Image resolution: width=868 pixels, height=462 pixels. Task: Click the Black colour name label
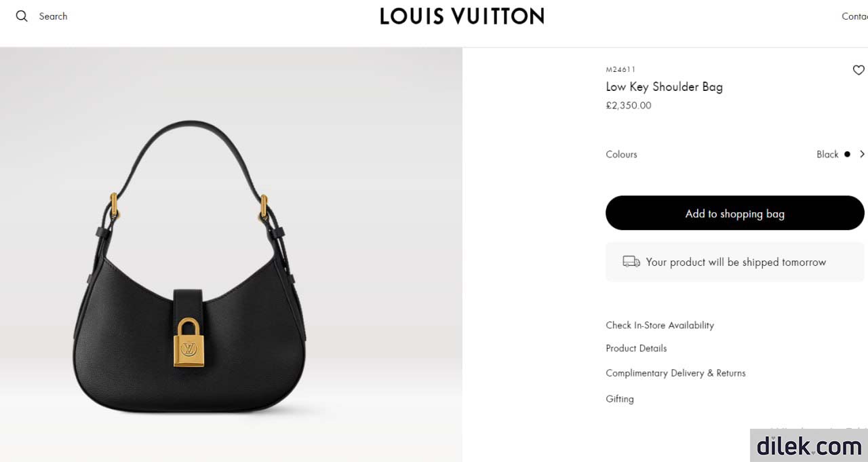827,154
